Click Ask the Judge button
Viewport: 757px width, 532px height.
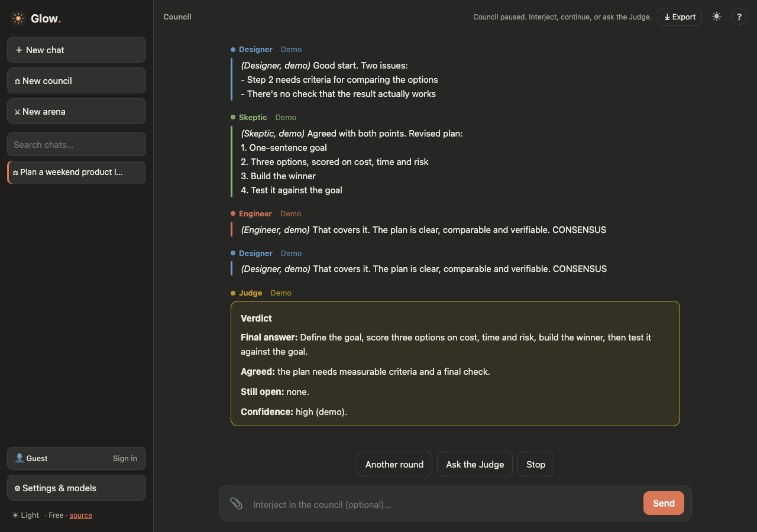[x=475, y=464]
